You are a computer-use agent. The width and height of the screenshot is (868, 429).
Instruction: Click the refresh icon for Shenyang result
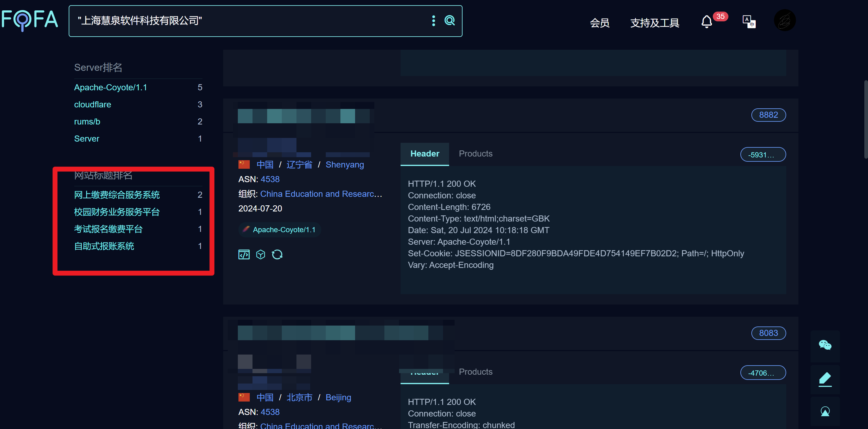coord(277,254)
